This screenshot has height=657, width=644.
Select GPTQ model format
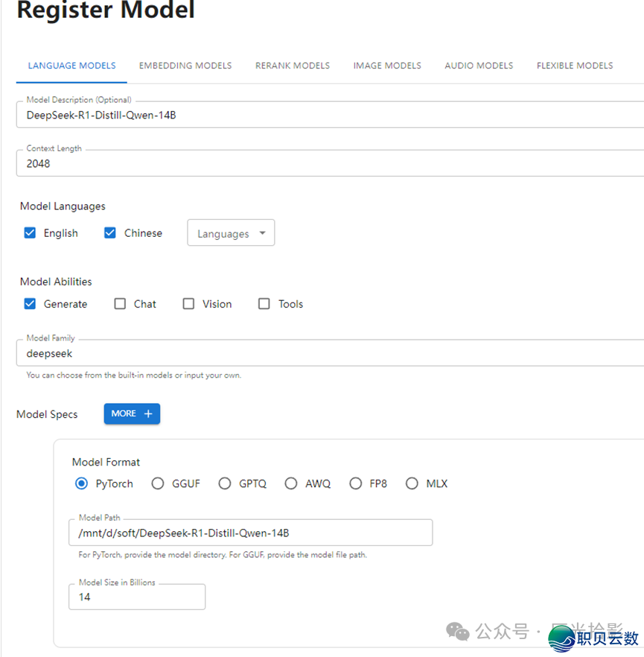224,483
